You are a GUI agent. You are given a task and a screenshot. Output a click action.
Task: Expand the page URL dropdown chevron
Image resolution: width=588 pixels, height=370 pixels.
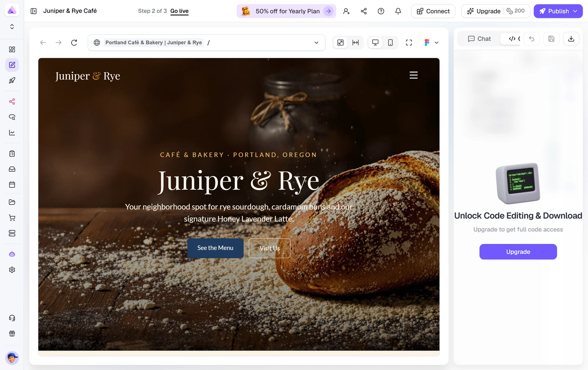tap(316, 43)
